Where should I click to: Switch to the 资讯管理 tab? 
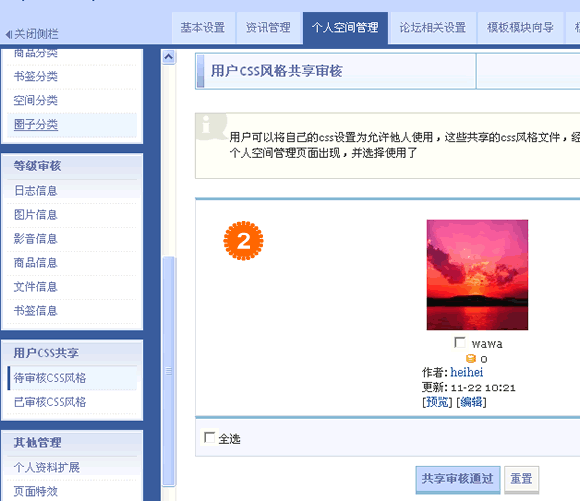(269, 28)
